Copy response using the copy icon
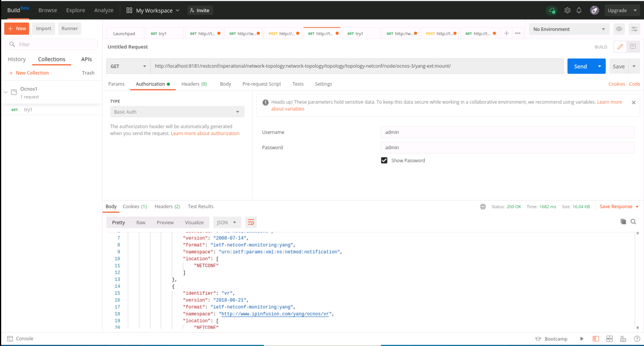Screen dimensions: 644x346 click(x=623, y=222)
